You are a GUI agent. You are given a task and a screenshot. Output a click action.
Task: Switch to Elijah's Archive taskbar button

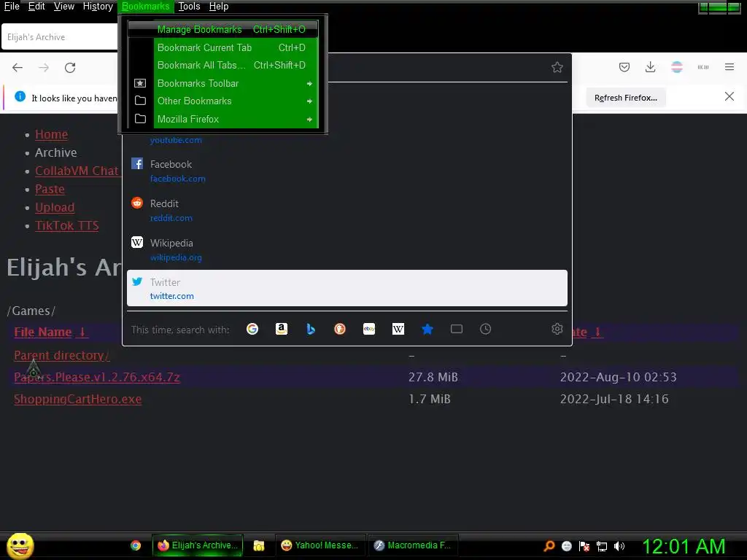(x=198, y=545)
